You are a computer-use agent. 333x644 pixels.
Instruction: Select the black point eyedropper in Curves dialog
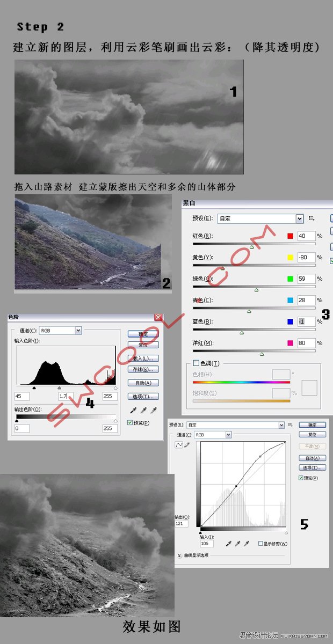tap(228, 544)
